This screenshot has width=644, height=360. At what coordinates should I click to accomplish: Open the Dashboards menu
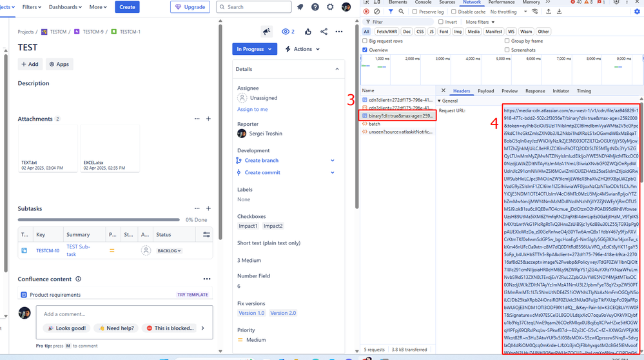(65, 7)
